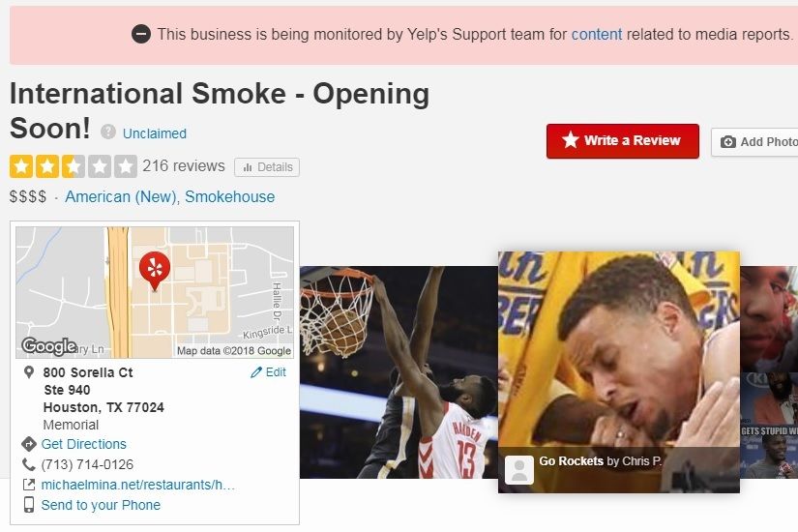Click the Unclaimed business link

pyautogui.click(x=154, y=133)
